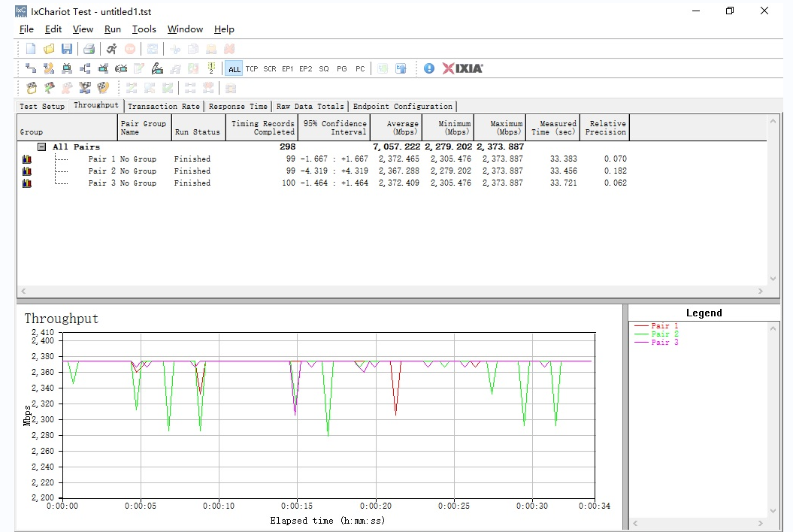This screenshot has height=532, width=793.
Task: Click the Run Status column header
Action: pyautogui.click(x=198, y=128)
